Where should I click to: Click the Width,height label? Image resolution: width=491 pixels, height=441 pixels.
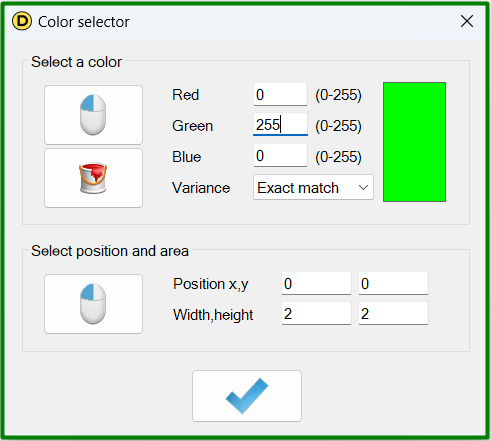click(x=213, y=315)
